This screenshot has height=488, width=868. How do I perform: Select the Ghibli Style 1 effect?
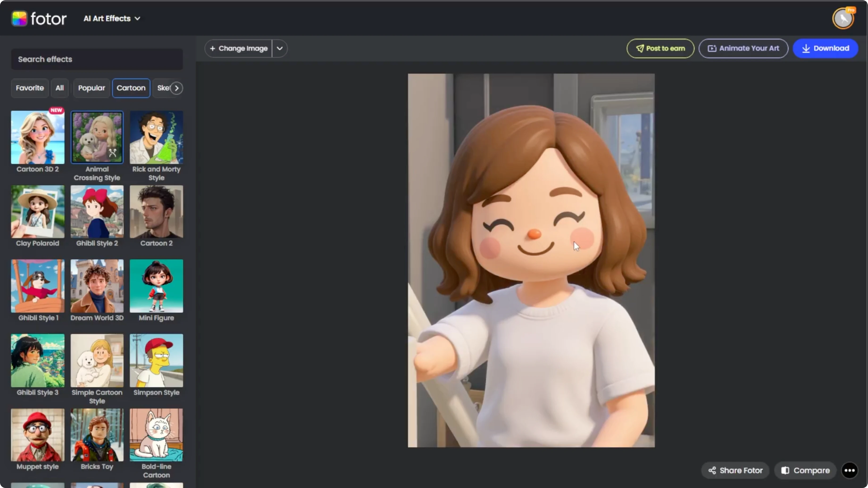click(38, 286)
